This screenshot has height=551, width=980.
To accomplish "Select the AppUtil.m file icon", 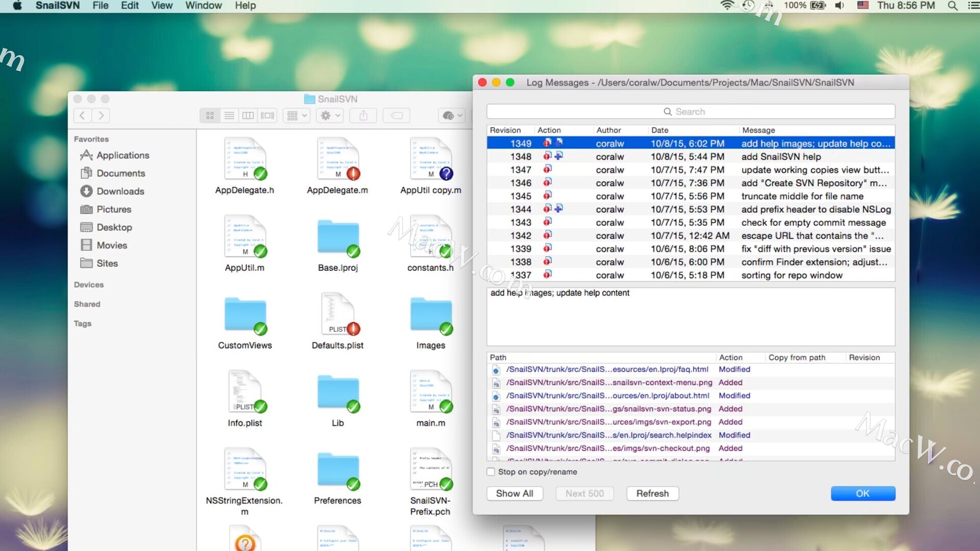I will (245, 236).
